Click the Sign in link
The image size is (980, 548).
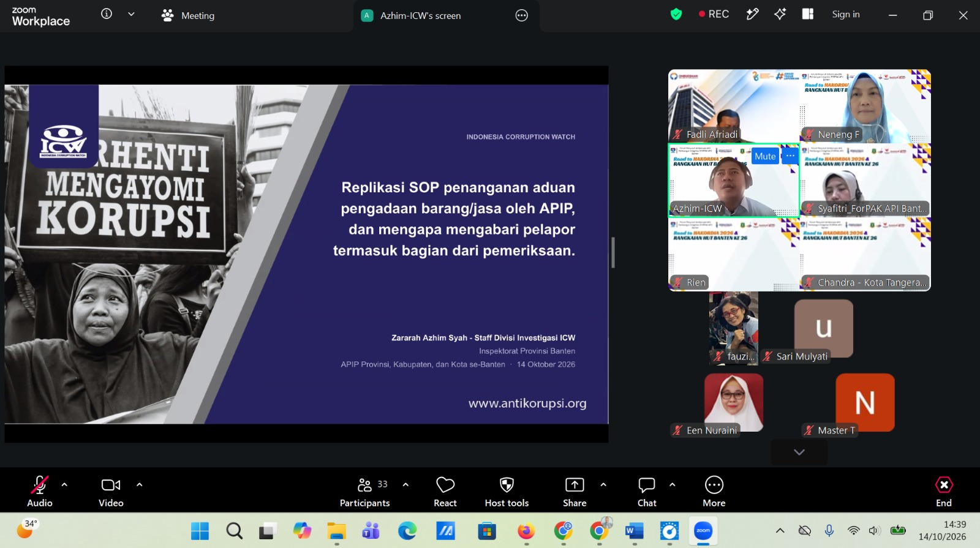846,14
